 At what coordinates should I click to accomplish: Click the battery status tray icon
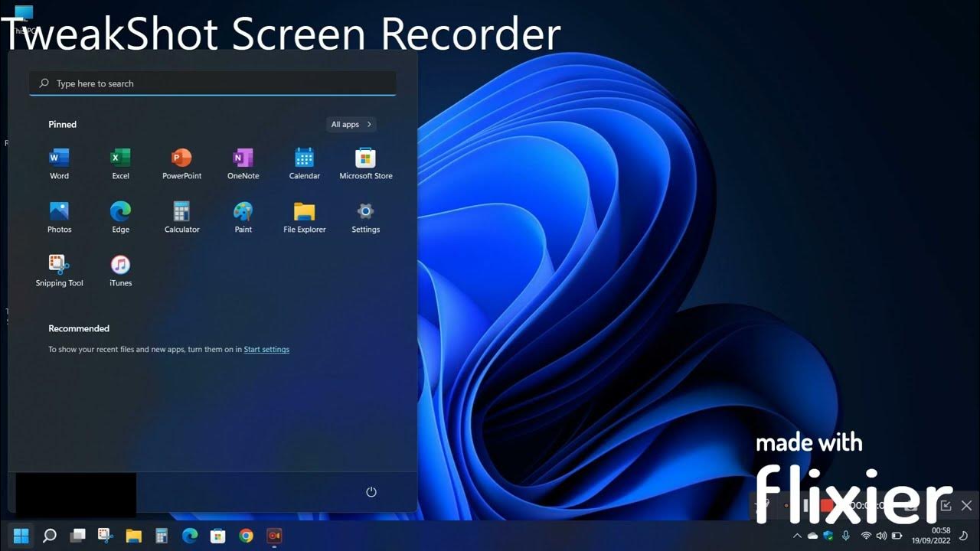tap(897, 536)
